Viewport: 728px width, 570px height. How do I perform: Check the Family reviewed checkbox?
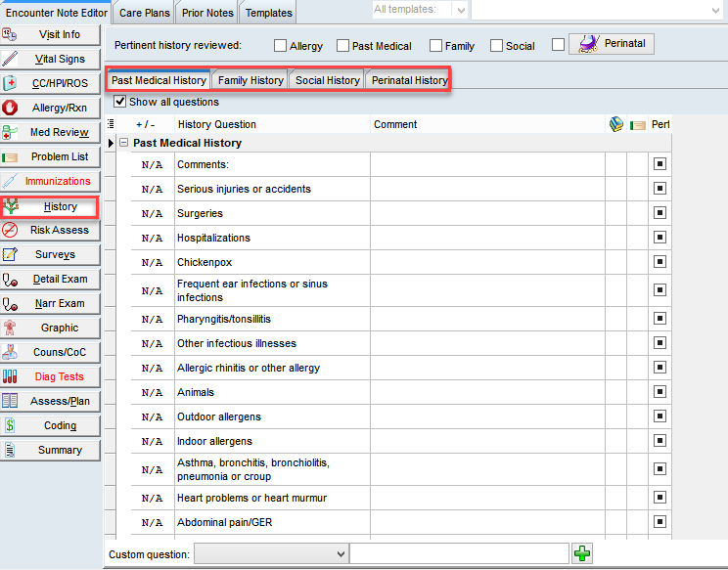coord(435,45)
